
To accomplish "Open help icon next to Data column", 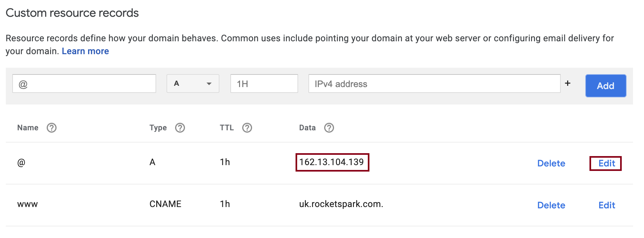I will point(329,128).
